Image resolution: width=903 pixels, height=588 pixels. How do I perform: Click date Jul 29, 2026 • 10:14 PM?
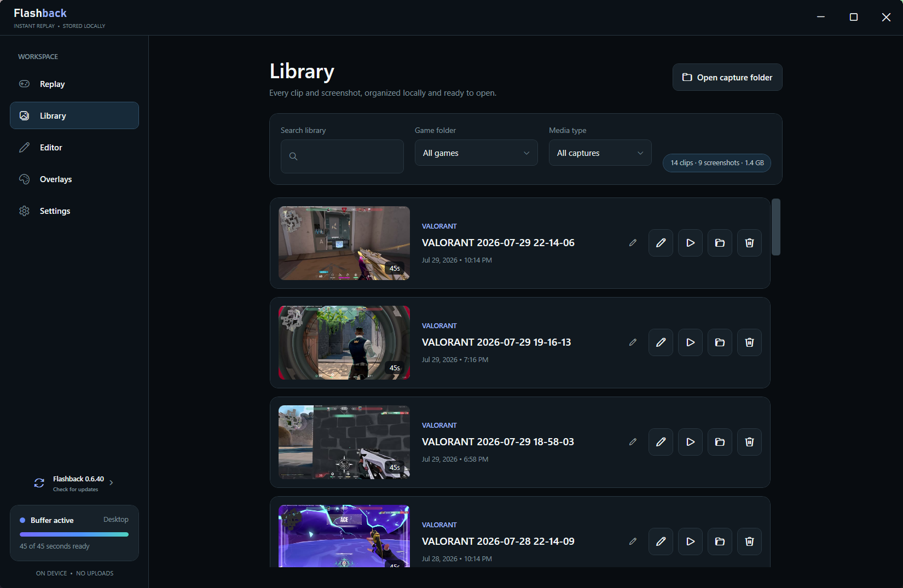(457, 260)
